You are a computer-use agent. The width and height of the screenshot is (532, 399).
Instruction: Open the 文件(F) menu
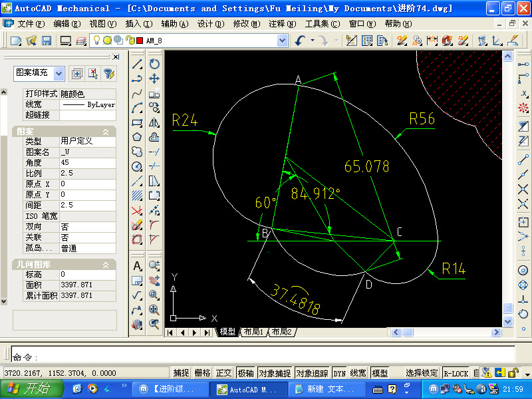click(x=31, y=24)
